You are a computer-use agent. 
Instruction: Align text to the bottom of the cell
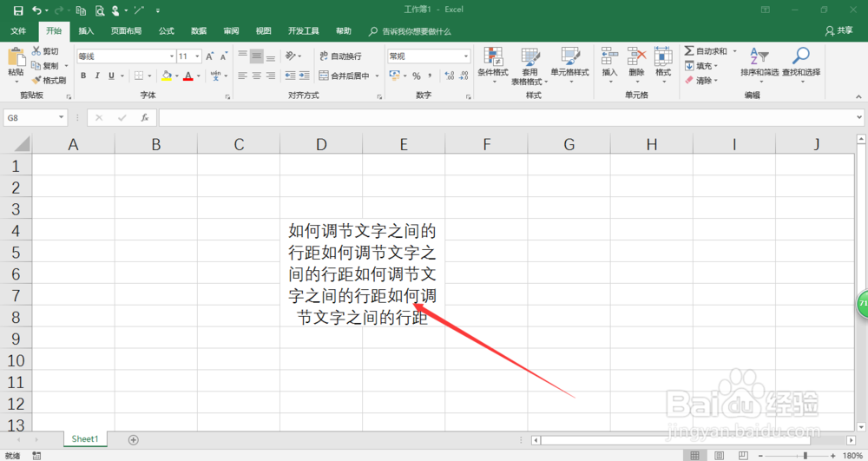271,56
